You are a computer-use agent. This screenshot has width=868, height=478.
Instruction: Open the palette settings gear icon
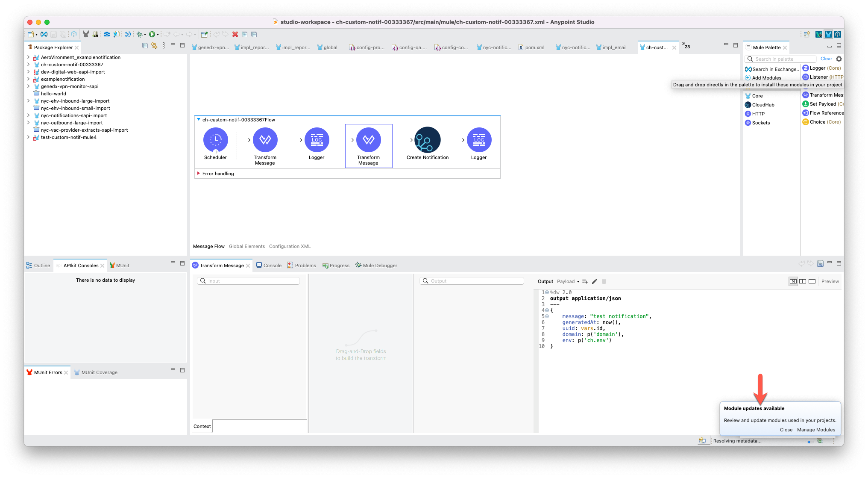[839, 59]
